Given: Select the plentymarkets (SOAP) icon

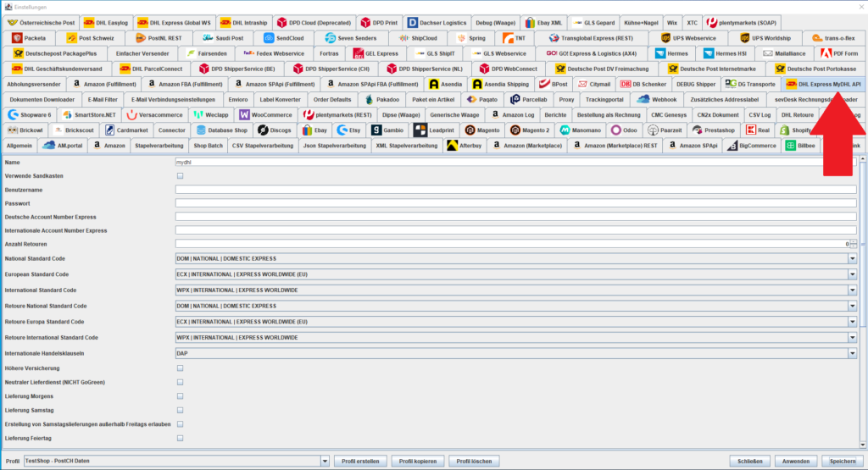Looking at the screenshot, I should pos(712,23).
